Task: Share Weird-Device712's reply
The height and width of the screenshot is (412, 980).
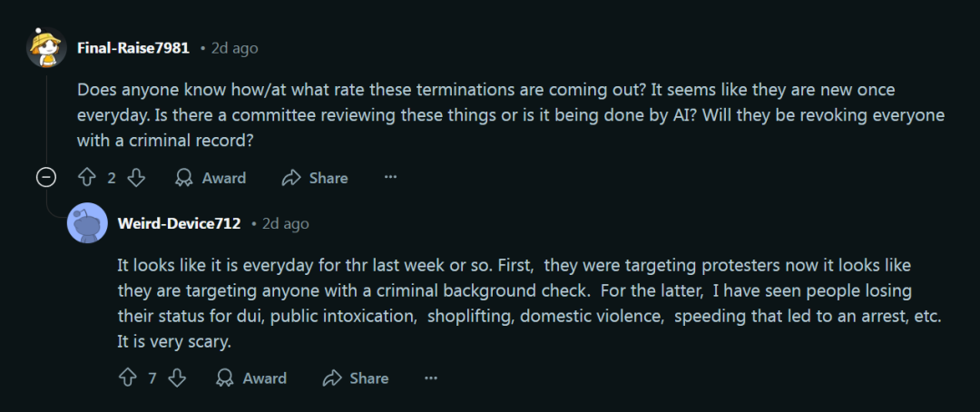Action: (355, 378)
